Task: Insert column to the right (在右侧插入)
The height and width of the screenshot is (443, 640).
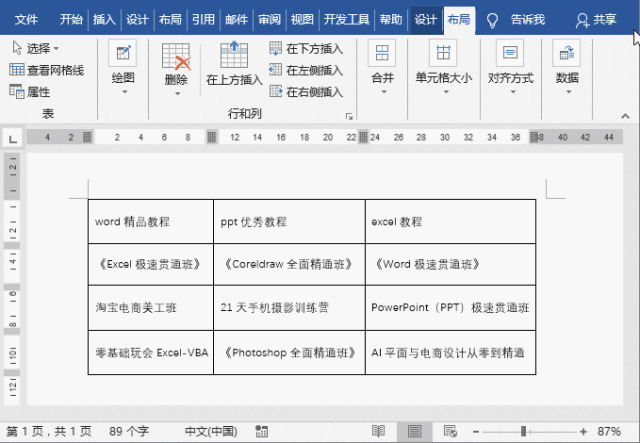Action: [x=306, y=92]
